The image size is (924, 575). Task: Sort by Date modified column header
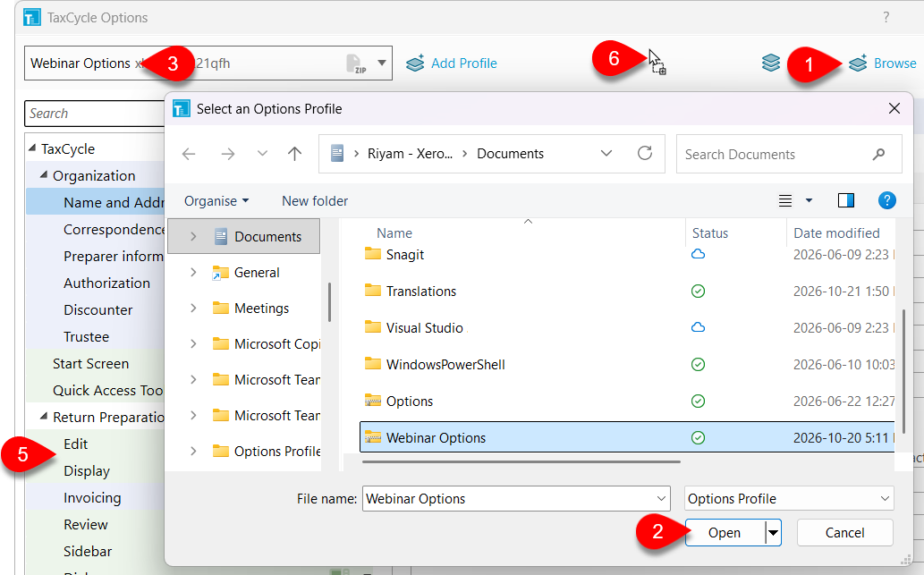tap(836, 233)
